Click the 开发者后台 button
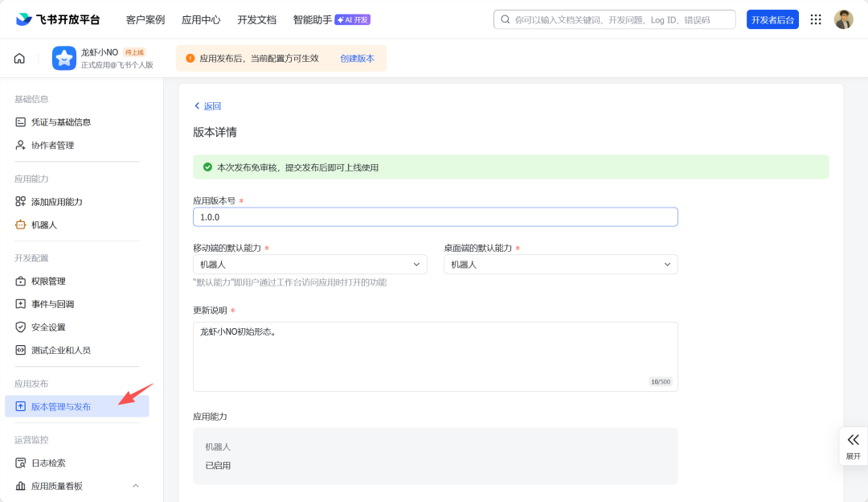868x502 pixels. coord(772,19)
